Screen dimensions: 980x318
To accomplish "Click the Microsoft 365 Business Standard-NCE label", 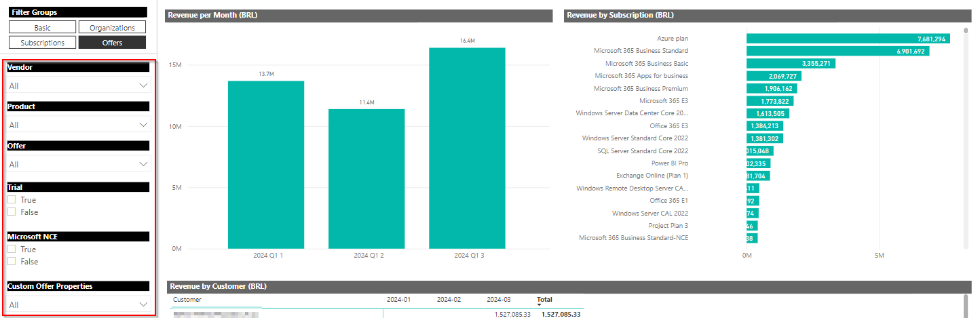I will click(x=633, y=238).
